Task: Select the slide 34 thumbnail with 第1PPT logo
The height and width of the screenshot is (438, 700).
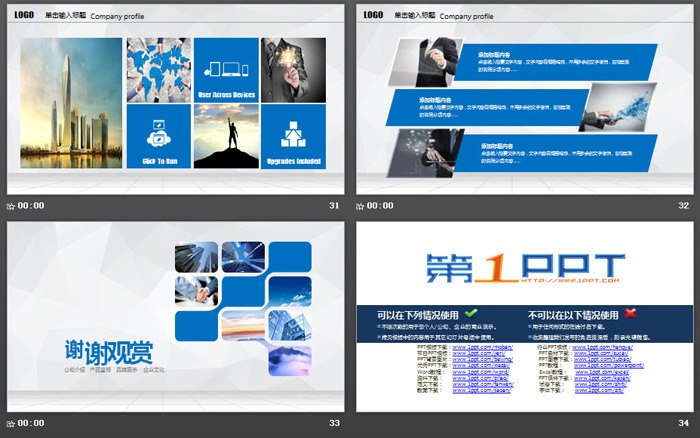Action: point(525,317)
